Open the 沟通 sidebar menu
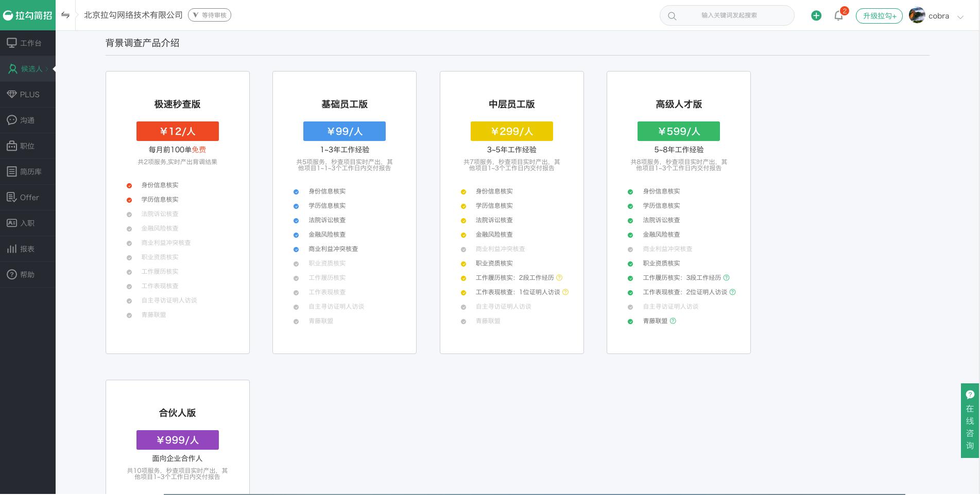980x495 pixels. (28, 120)
